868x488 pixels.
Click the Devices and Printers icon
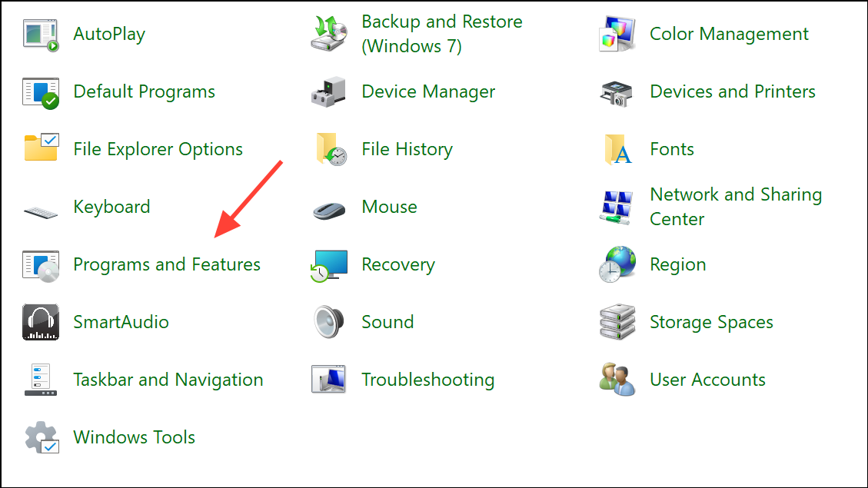point(617,92)
